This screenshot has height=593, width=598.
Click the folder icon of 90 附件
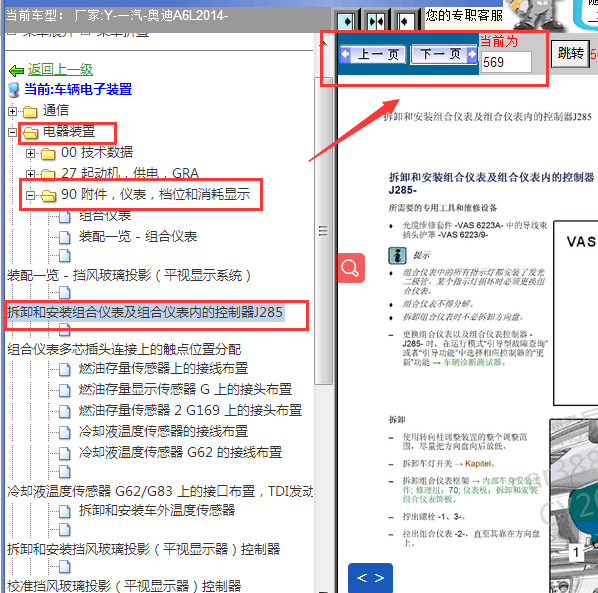pyautogui.click(x=48, y=195)
